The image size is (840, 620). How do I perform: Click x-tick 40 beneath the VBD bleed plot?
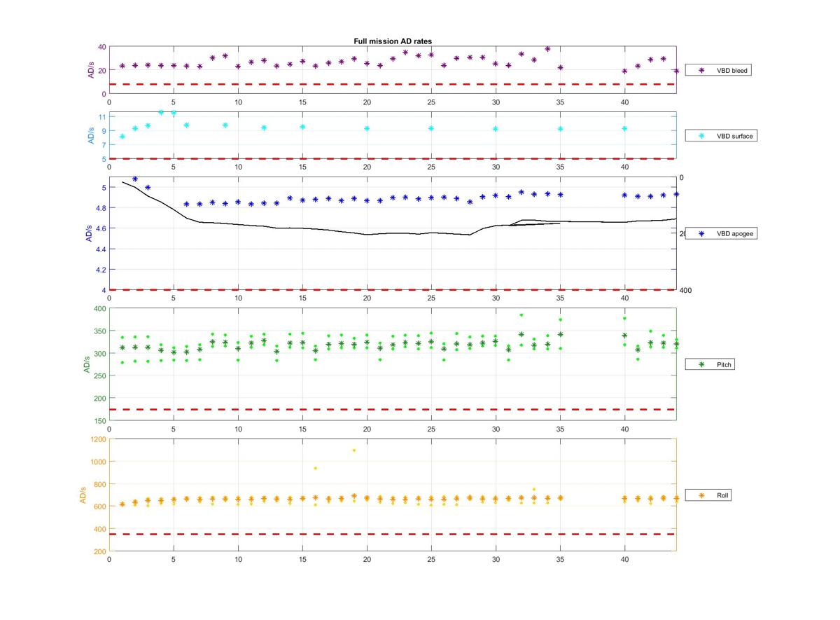[624, 102]
